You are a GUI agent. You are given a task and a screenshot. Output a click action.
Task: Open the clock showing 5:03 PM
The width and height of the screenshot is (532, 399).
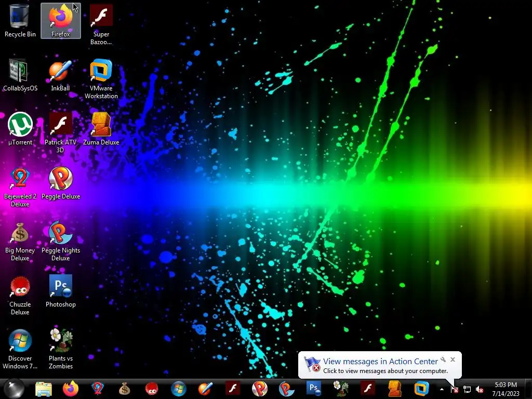[506, 389]
